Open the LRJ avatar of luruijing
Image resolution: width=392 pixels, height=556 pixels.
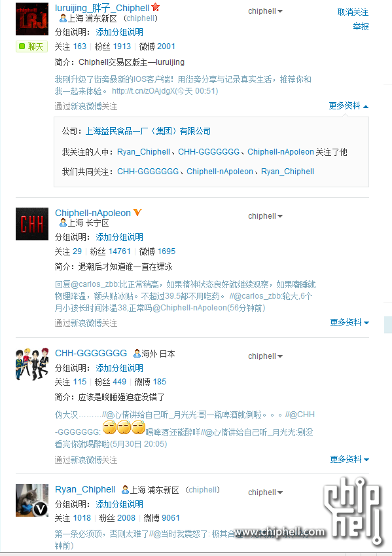pos(32,19)
